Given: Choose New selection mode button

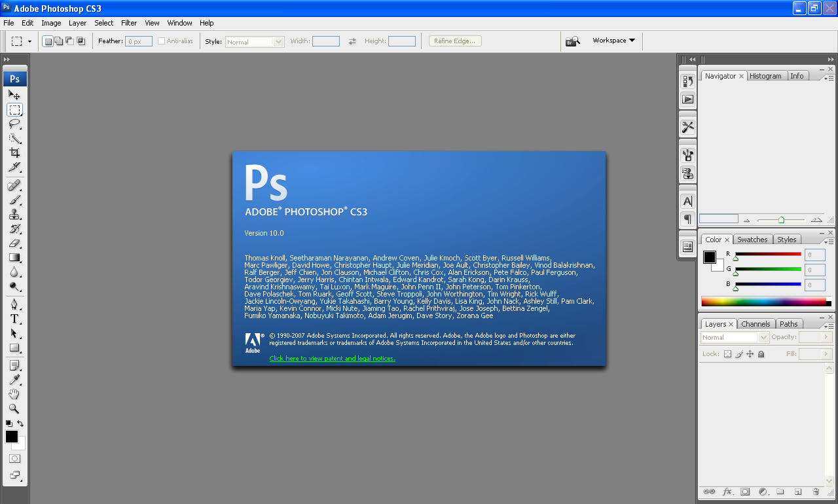Looking at the screenshot, I should [48, 41].
